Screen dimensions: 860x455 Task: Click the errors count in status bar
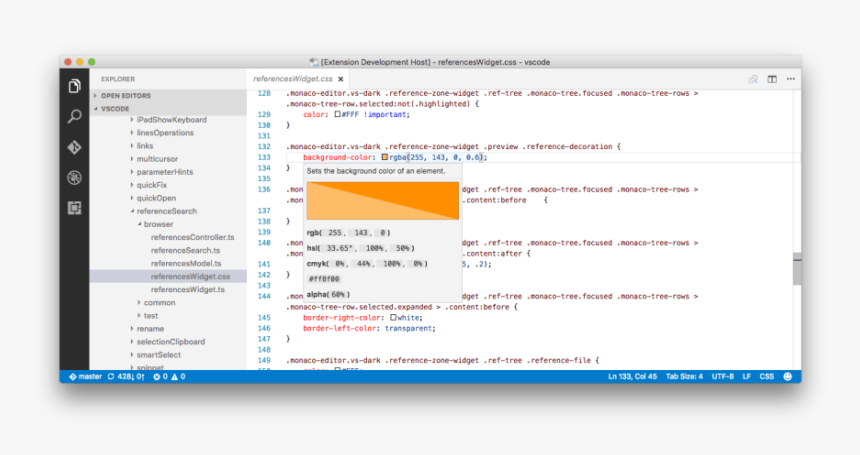pos(160,377)
